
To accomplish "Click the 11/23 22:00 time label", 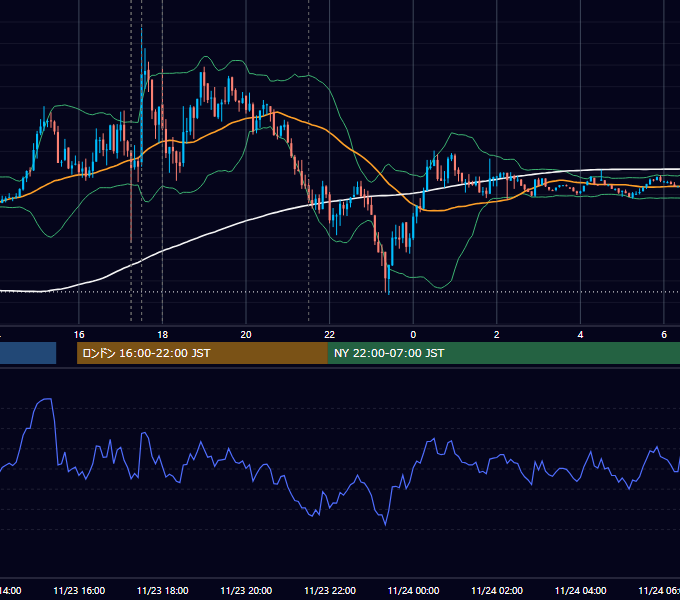I will 330,590.
